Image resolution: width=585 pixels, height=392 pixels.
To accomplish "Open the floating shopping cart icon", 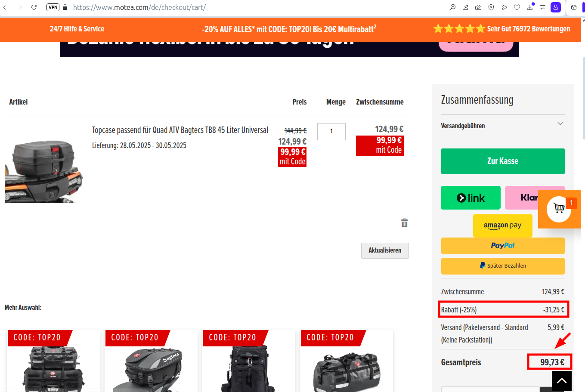I will pyautogui.click(x=559, y=209).
